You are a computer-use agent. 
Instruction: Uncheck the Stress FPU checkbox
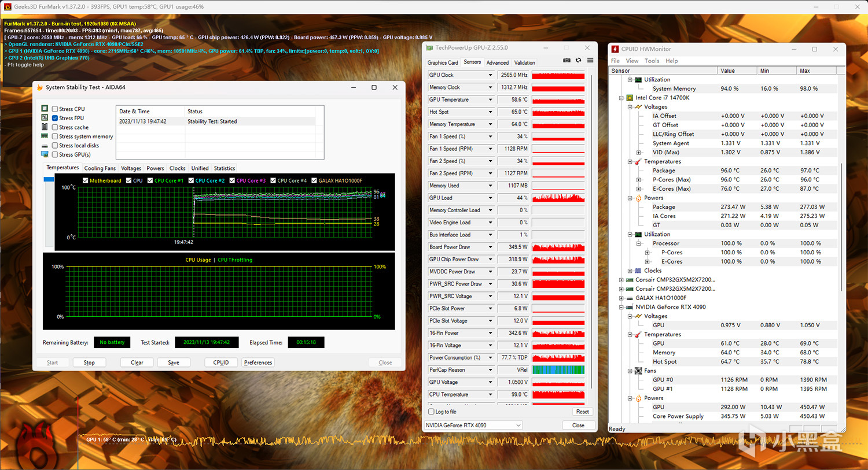[55, 118]
